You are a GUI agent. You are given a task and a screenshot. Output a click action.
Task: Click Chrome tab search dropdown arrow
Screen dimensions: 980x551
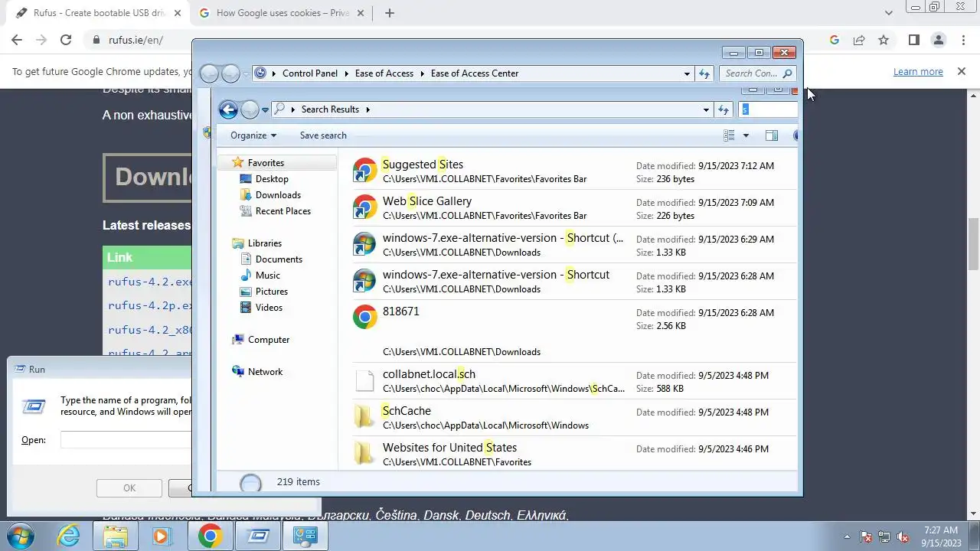pos(889,13)
